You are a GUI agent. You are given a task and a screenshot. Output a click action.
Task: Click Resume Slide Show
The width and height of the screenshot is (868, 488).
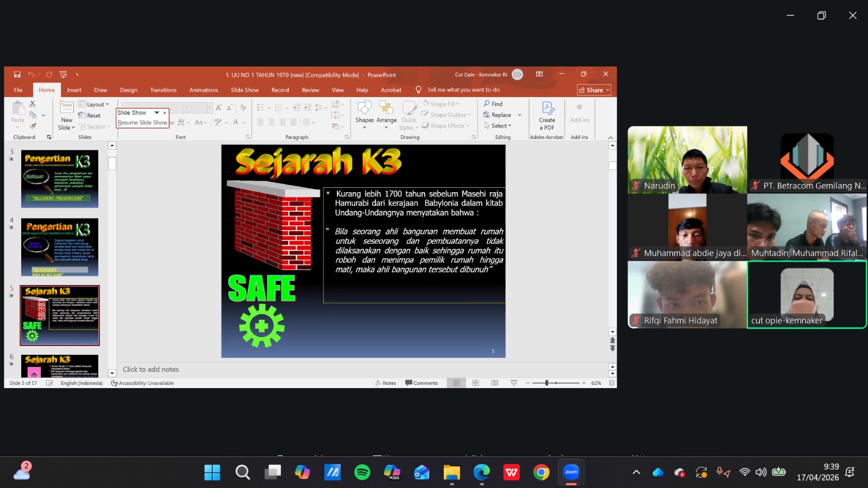tap(142, 123)
